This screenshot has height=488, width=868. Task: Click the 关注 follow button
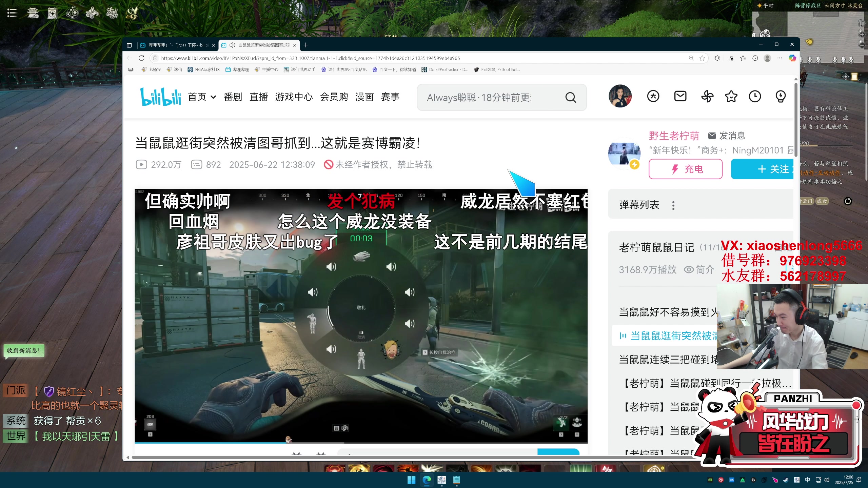[762, 169]
